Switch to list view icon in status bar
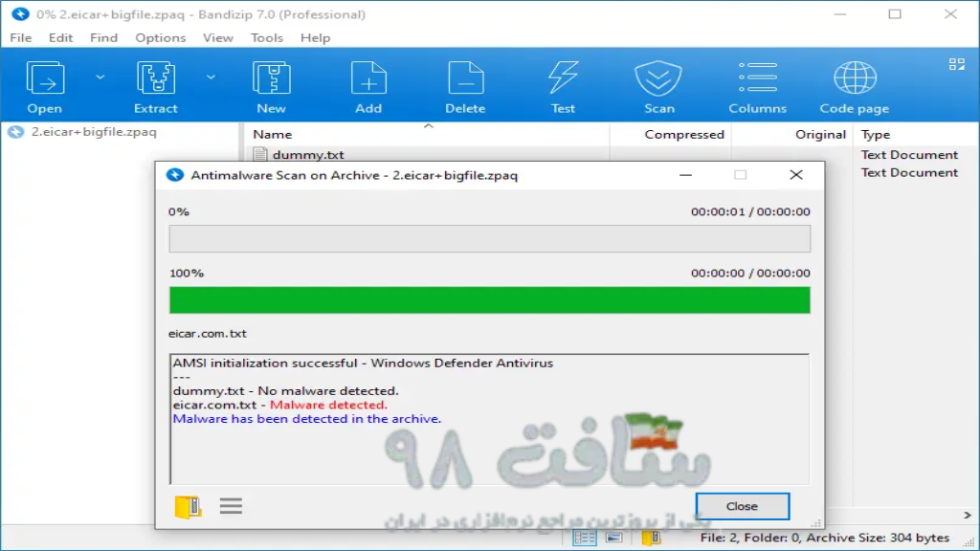 tap(613, 538)
